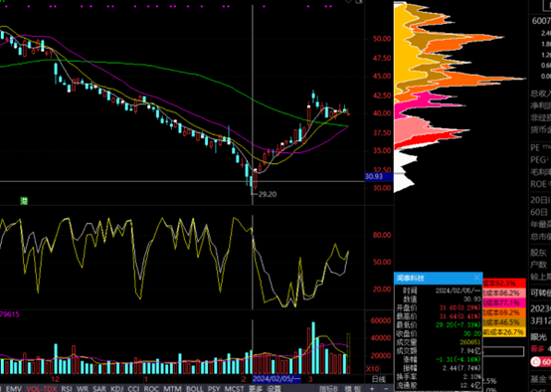
Task: Choose the SAR indicator tab
Action: [99, 388]
